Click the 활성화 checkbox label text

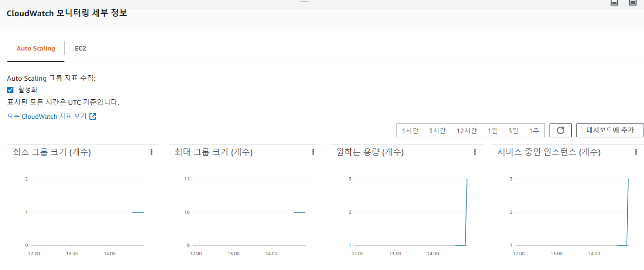click(x=28, y=90)
